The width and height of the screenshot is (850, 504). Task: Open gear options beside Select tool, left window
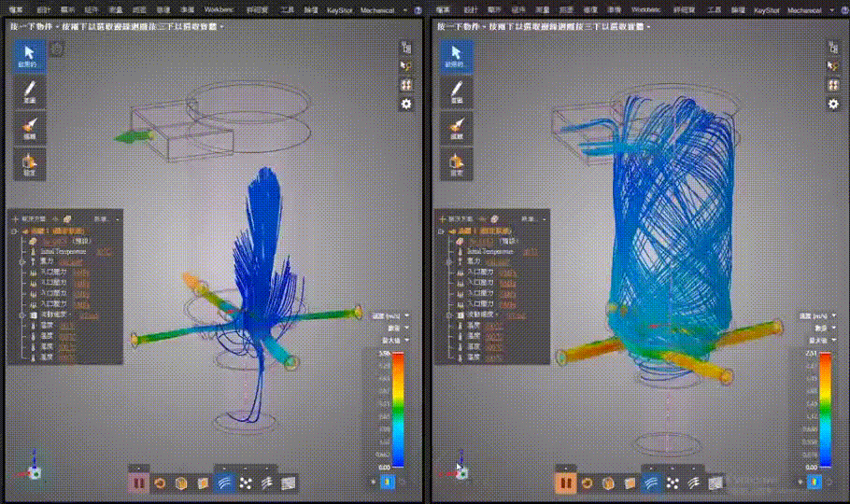[x=57, y=49]
